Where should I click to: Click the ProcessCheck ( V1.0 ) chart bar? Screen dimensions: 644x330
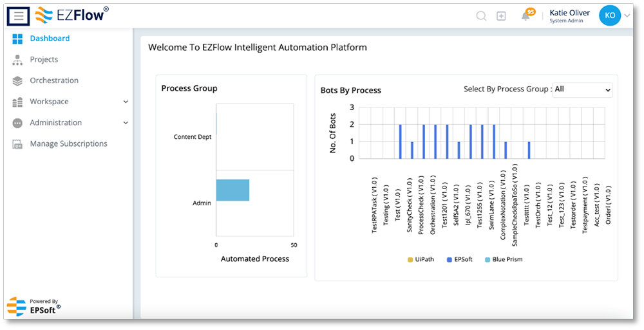424,141
